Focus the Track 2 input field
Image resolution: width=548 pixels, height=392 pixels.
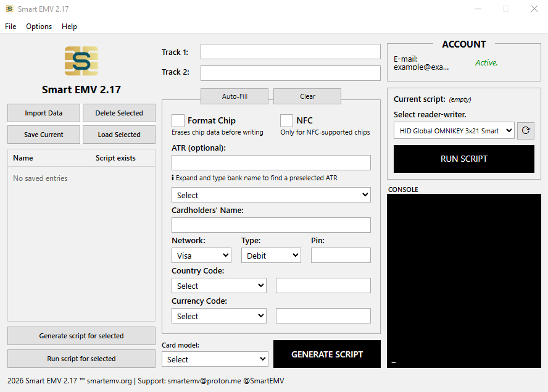click(291, 73)
